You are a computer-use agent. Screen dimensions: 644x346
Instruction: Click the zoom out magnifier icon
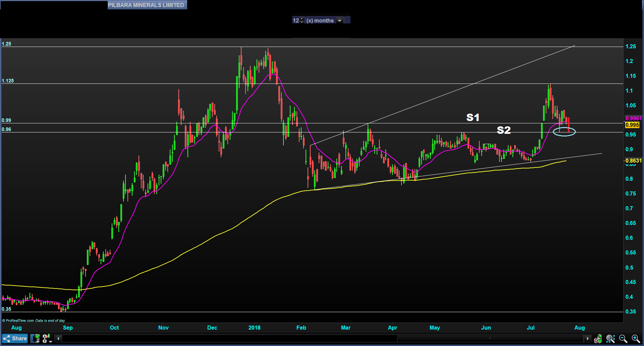[623, 339]
